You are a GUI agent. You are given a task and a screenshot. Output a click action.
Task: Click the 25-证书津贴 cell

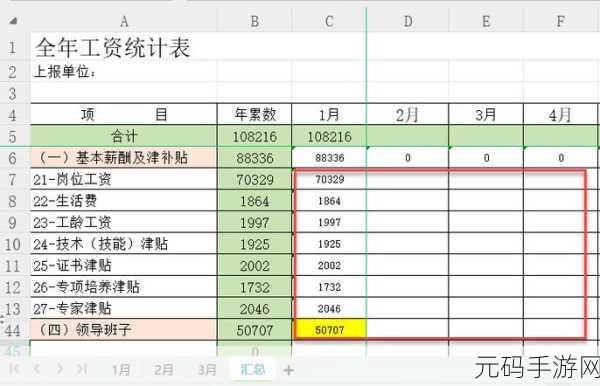click(x=124, y=265)
